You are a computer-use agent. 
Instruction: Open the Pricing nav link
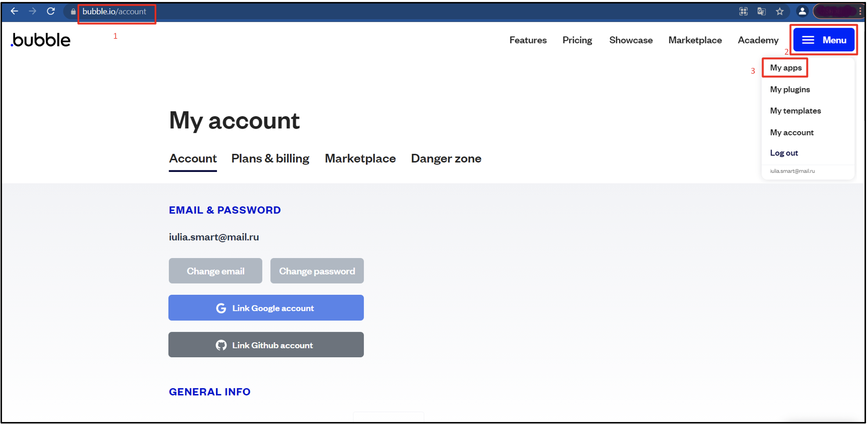point(577,40)
